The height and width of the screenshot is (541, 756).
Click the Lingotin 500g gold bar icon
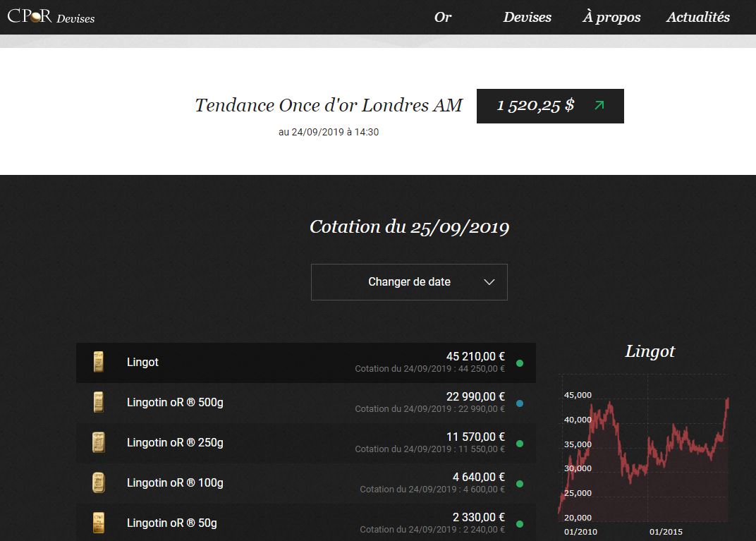pos(99,403)
